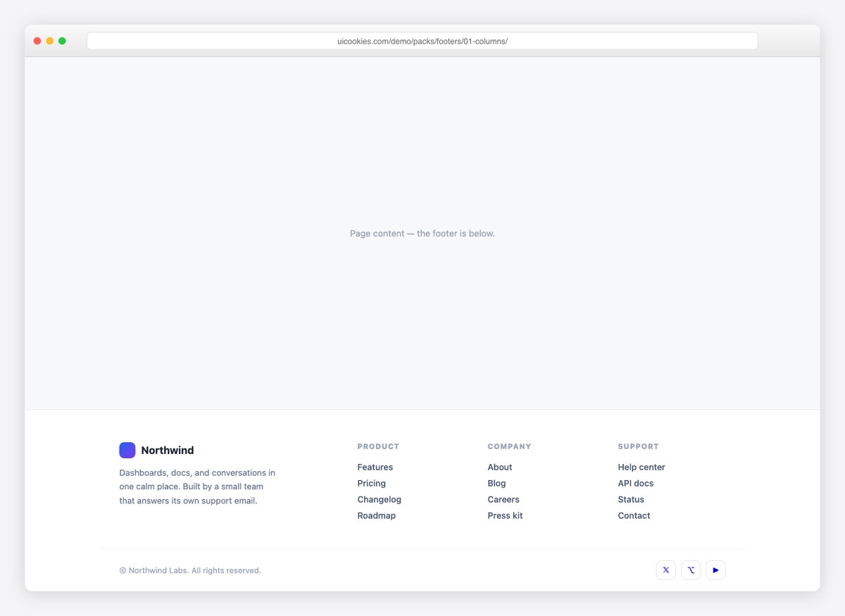Open the option-symbol social icon in footer
Screen dimensions: 845x616
pyautogui.click(x=691, y=570)
